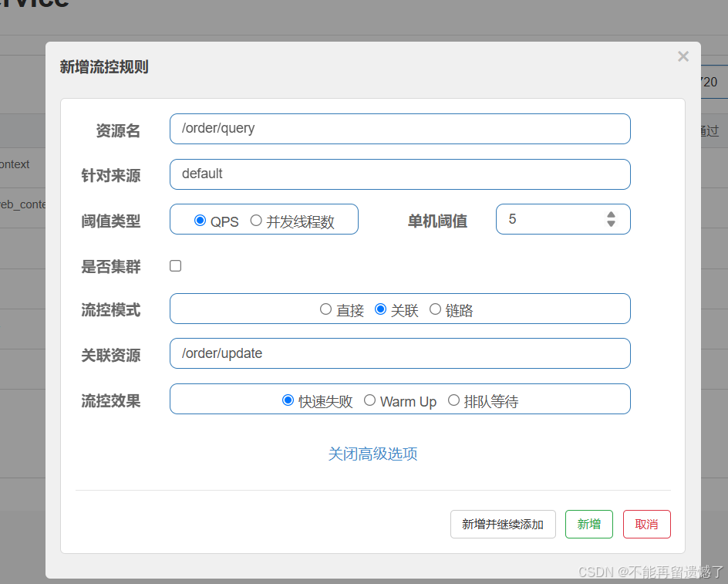Click the 单机阈值 number field showing 5
This screenshot has width=728, height=584.
(563, 219)
